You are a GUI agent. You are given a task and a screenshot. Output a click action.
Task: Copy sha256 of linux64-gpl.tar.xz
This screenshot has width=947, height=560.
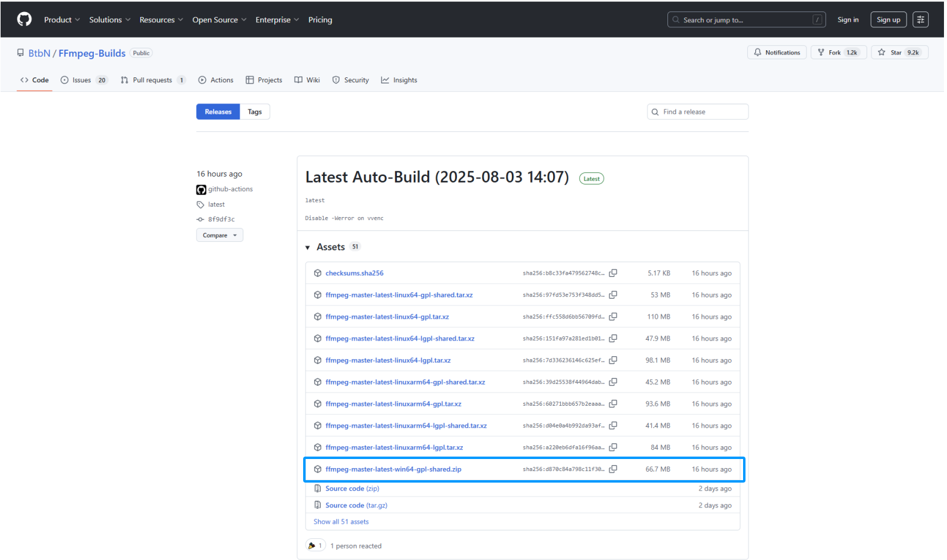(613, 317)
